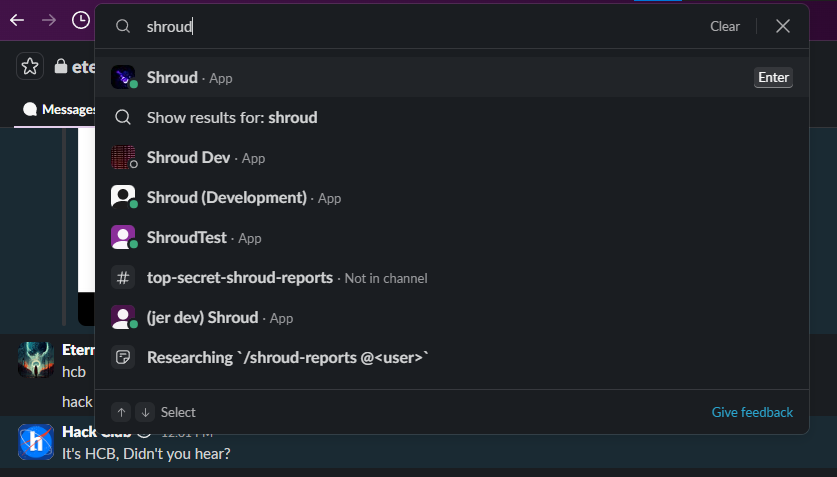
Task: Click the Shroud (Development) app avatar
Action: (123, 198)
